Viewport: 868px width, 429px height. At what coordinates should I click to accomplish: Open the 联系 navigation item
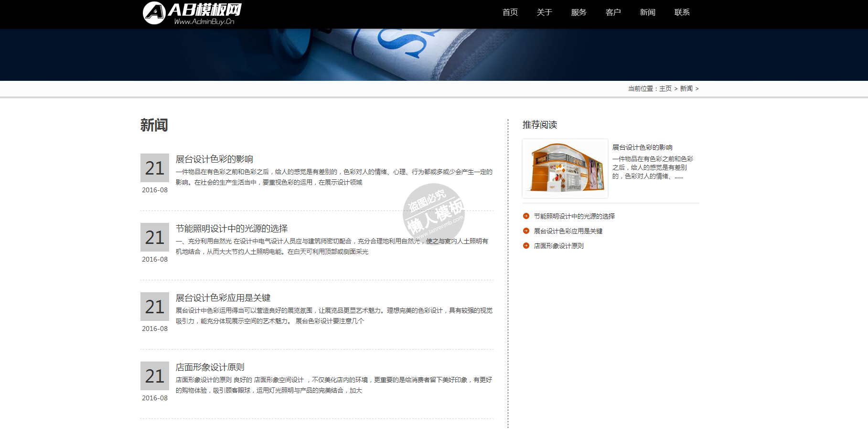tap(682, 12)
